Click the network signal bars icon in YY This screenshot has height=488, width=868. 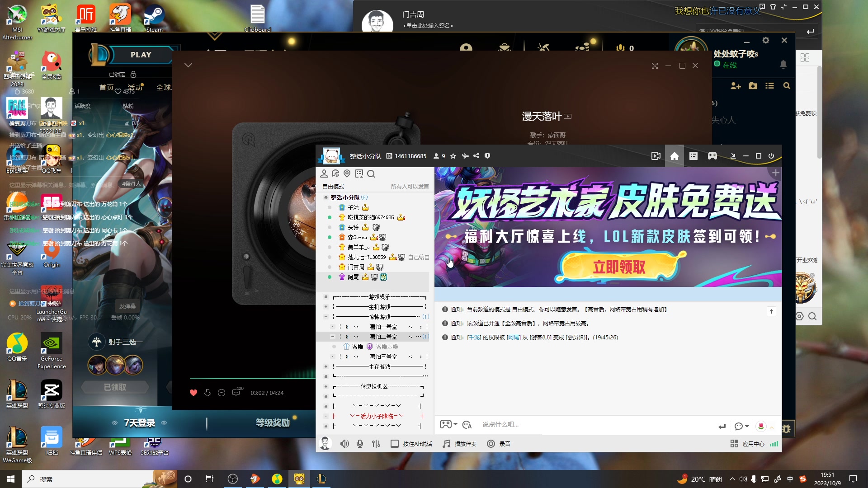(774, 444)
